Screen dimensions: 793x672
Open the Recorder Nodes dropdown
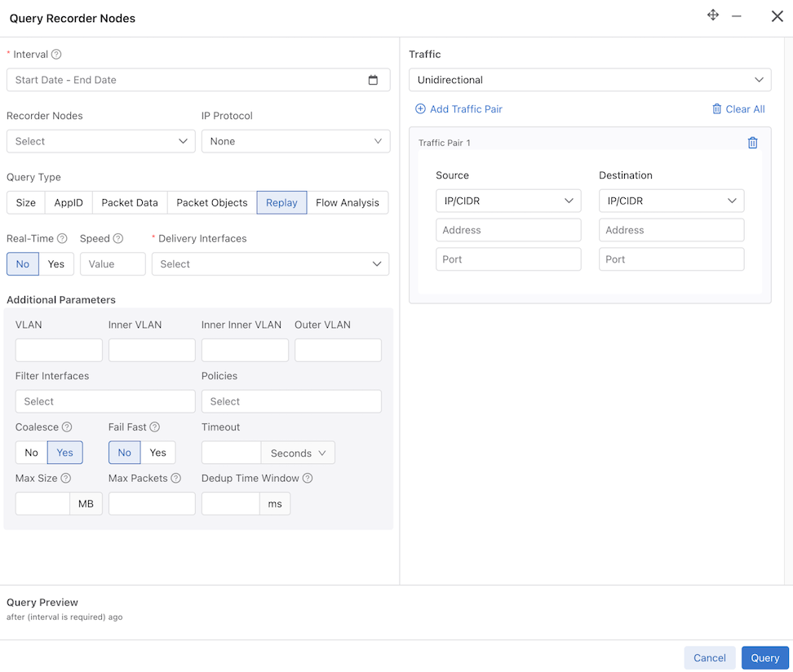pos(100,141)
